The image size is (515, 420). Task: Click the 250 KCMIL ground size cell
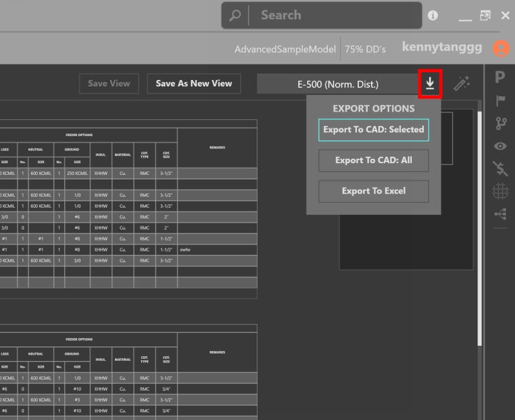[77, 174]
